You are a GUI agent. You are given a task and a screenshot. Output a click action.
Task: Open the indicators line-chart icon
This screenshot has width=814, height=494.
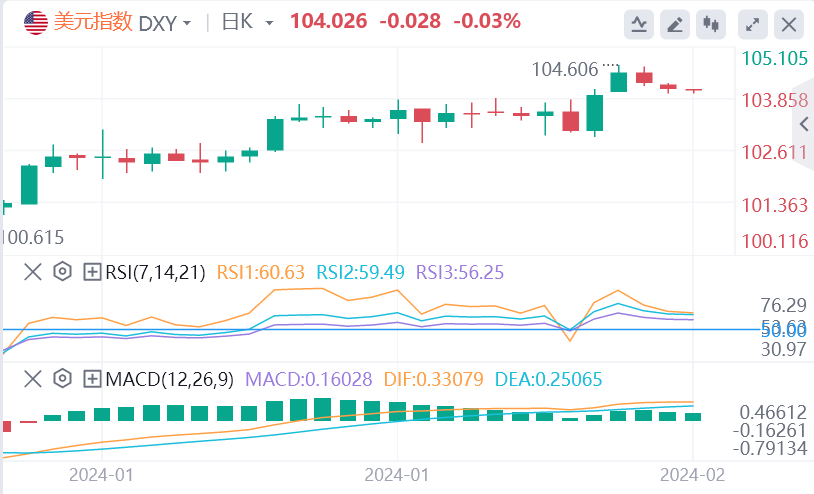pos(641,24)
